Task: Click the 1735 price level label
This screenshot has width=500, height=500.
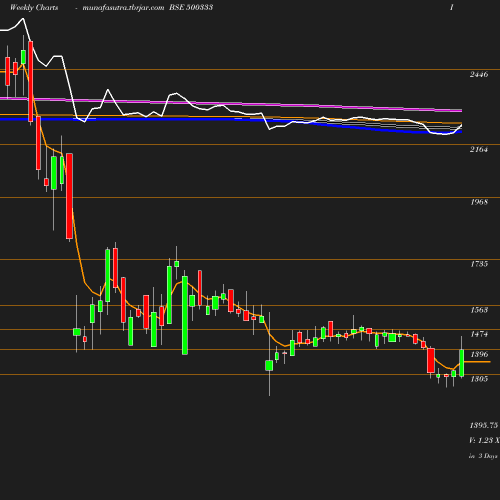Action: click(x=479, y=264)
